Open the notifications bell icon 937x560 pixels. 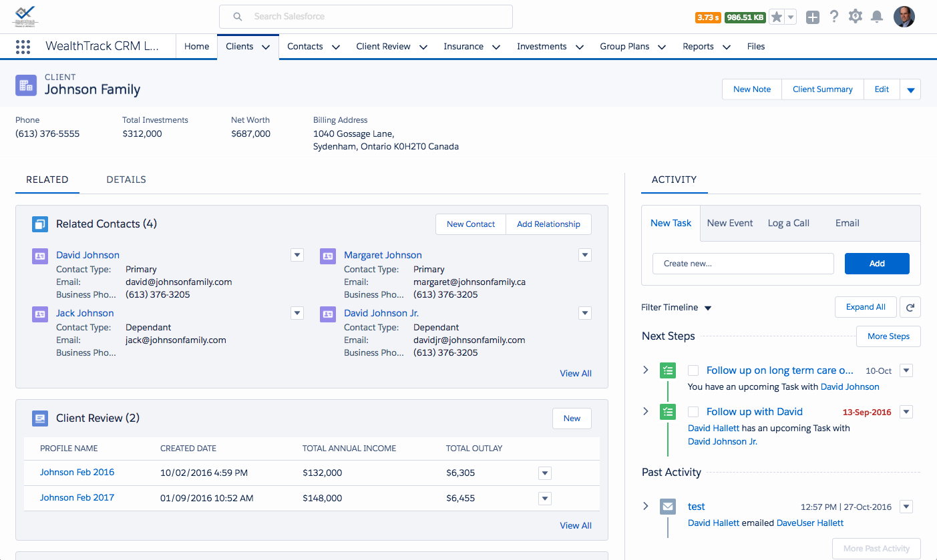(x=877, y=17)
